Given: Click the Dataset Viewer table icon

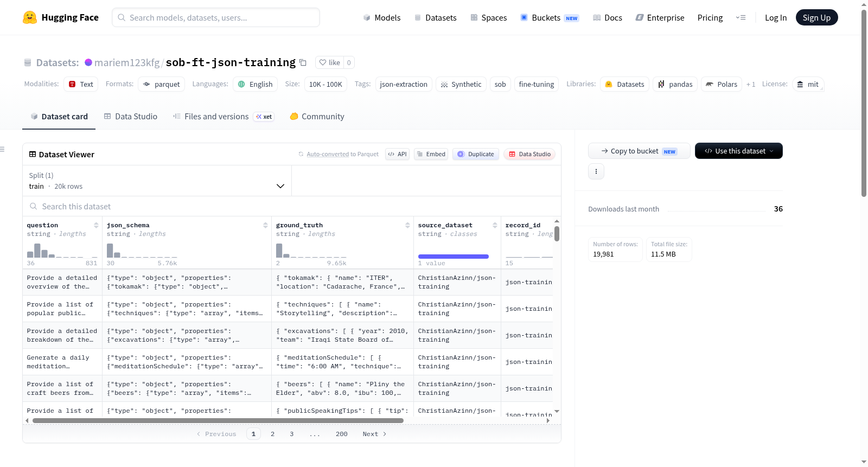Looking at the screenshot, I should tap(33, 154).
